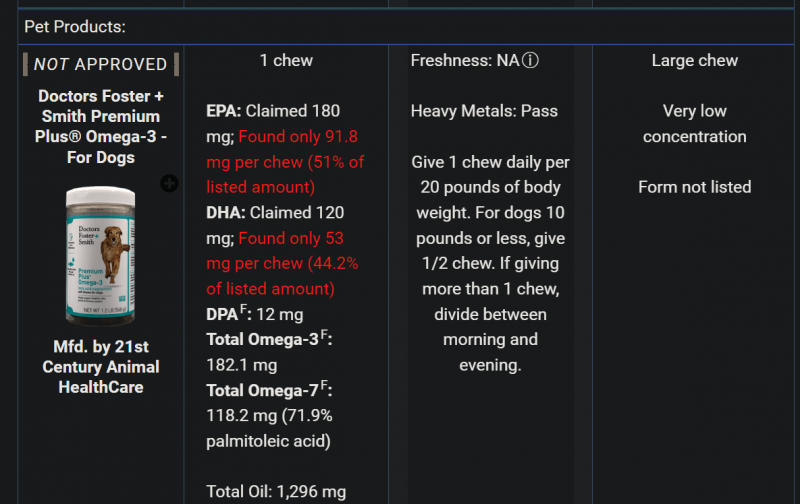This screenshot has width=800, height=504.
Task: Click the '1 chew' serving size text
Action: 286,61
